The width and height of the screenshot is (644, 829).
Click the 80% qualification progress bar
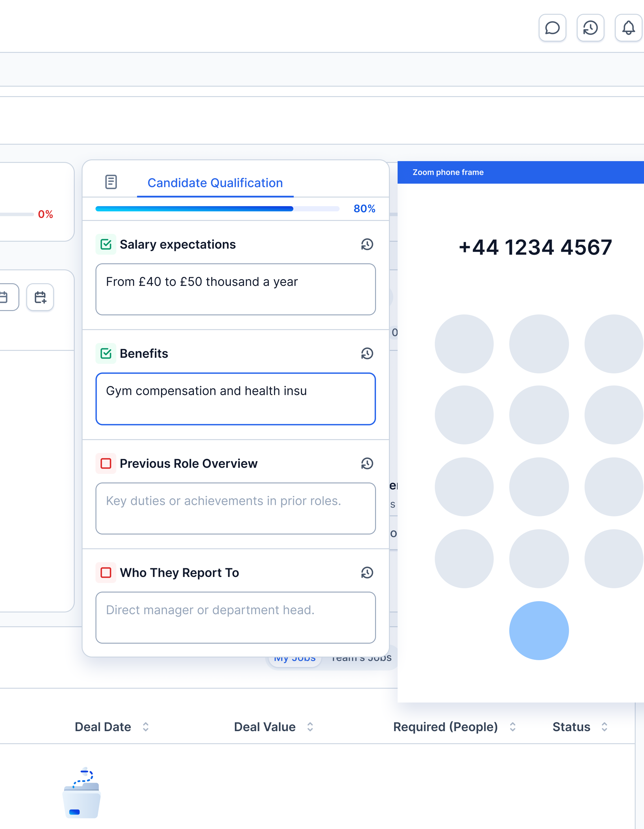[217, 209]
